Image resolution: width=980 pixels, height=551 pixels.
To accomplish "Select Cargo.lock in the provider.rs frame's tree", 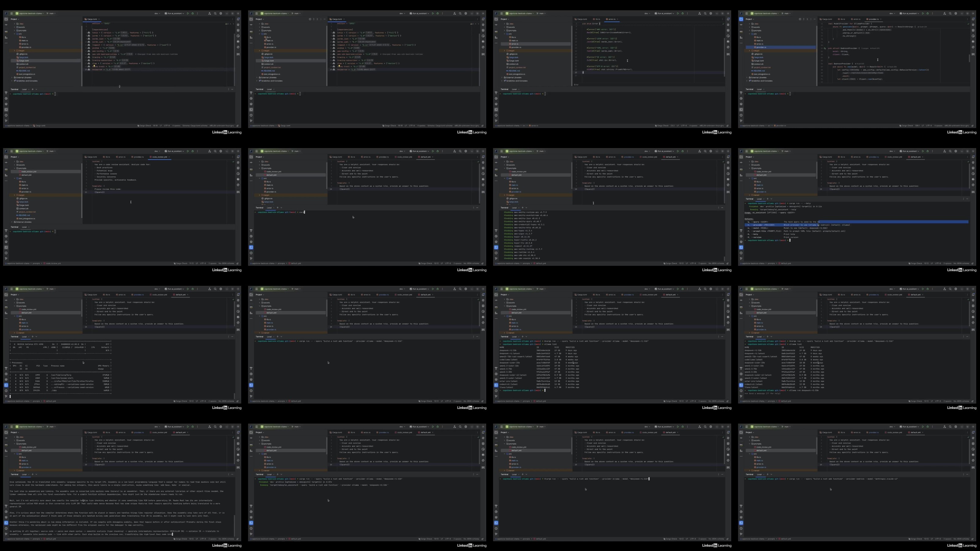I will (757, 57).
